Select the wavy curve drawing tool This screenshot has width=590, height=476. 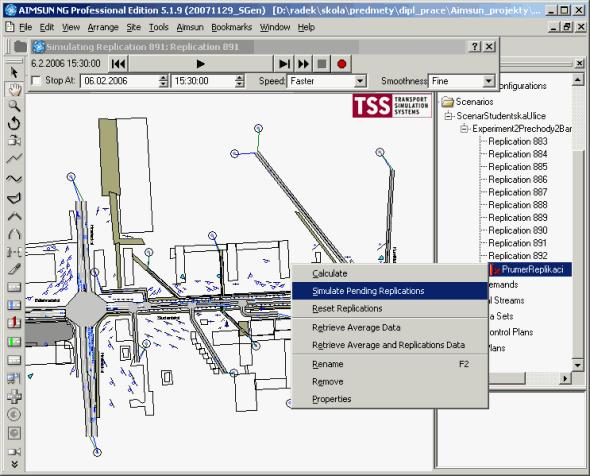coord(14,178)
